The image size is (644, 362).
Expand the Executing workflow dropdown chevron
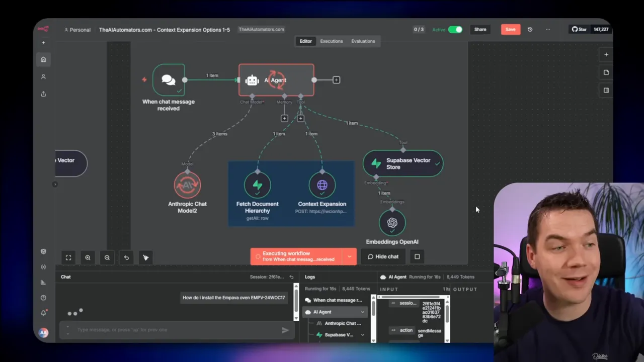pos(349,256)
